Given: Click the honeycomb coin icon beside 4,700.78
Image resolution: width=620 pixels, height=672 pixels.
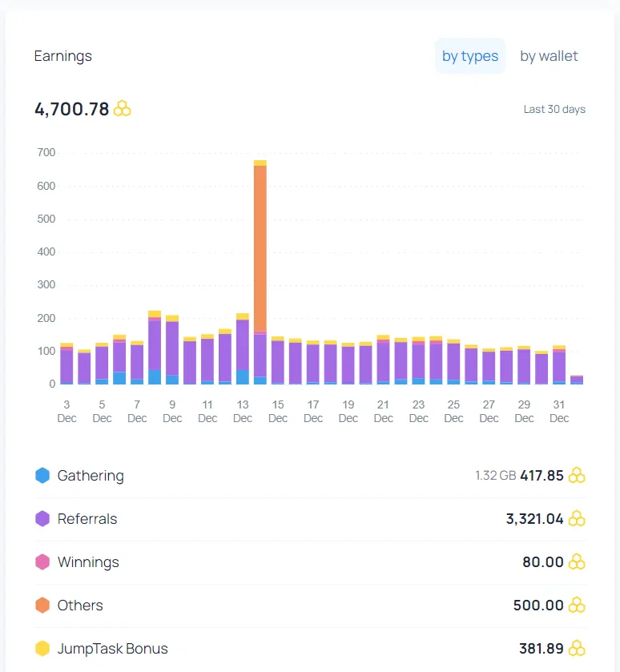Looking at the screenshot, I should pos(122,108).
